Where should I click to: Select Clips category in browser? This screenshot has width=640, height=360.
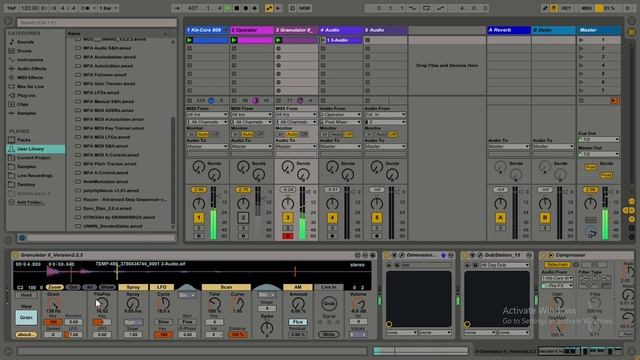[22, 104]
